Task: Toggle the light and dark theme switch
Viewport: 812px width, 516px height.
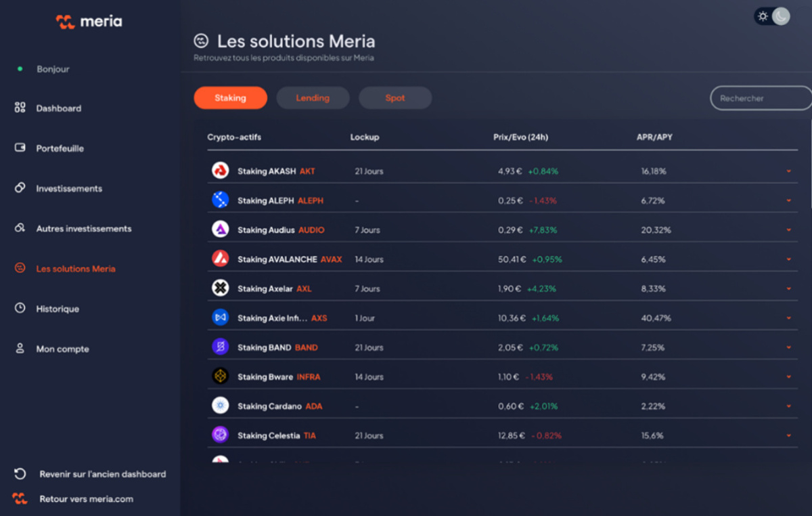Action: (x=772, y=16)
